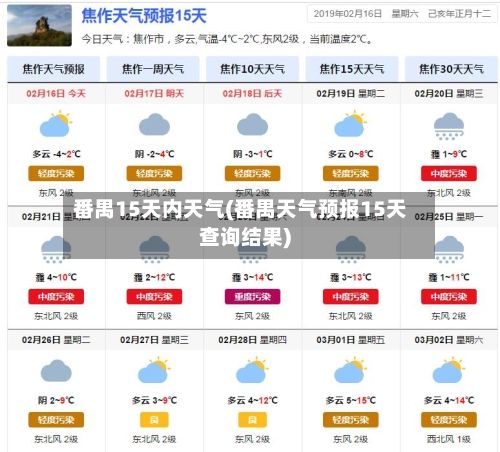Click the 中度污染 badge for 02月25日
Viewport: 500px width, 452px height.
(x=449, y=297)
